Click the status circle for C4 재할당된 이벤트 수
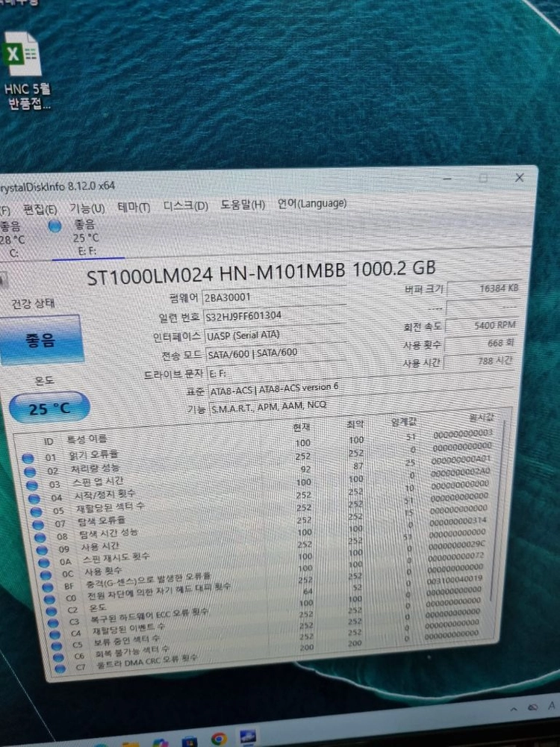The image size is (560, 747). (55, 634)
